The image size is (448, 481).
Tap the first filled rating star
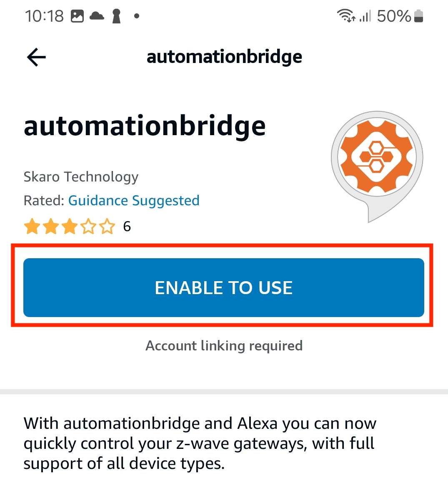coord(32,227)
